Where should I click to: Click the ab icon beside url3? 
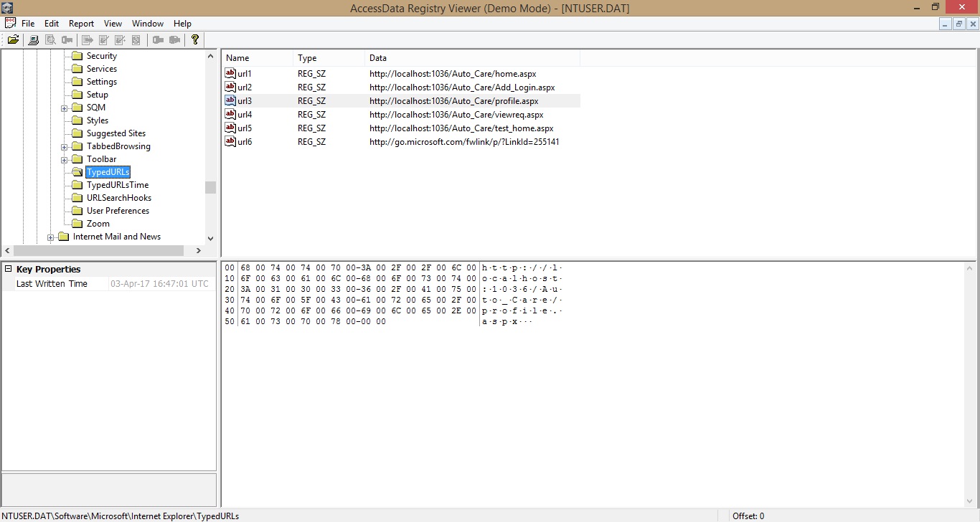click(x=230, y=100)
